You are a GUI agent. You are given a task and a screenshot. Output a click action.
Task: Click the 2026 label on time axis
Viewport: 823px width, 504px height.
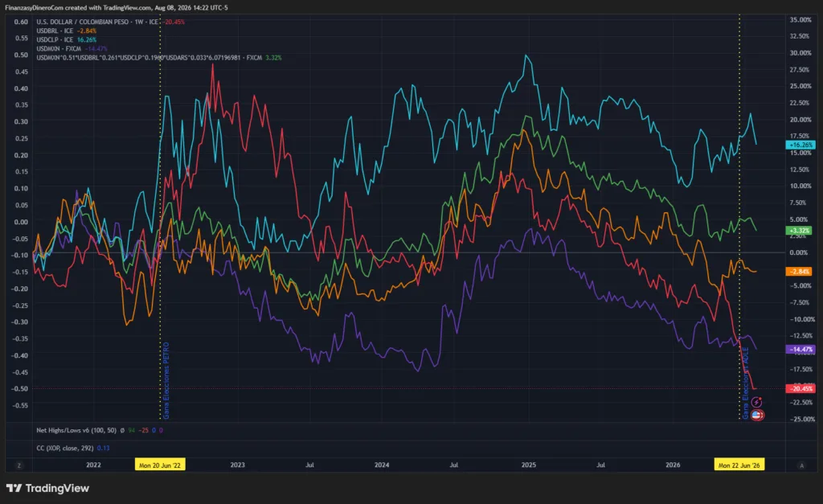pos(673,465)
